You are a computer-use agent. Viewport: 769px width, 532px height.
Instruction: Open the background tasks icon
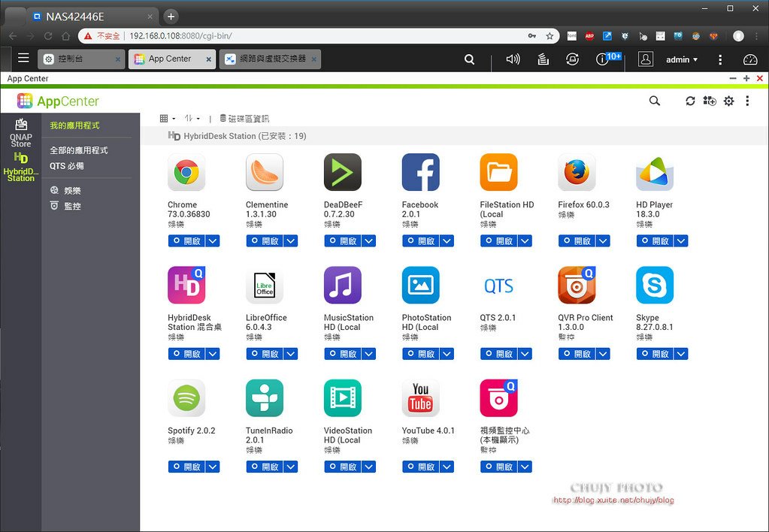pyautogui.click(x=543, y=59)
